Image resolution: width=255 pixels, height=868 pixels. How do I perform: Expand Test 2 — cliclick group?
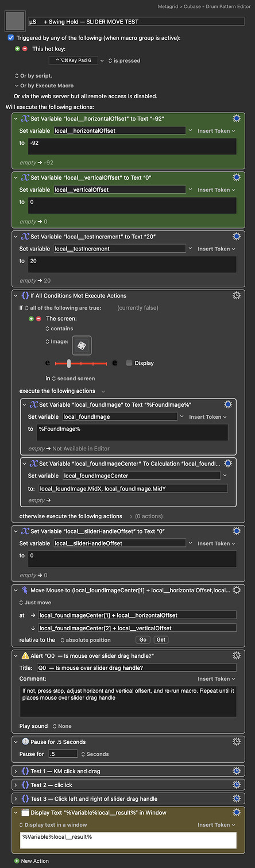pyautogui.click(x=16, y=785)
